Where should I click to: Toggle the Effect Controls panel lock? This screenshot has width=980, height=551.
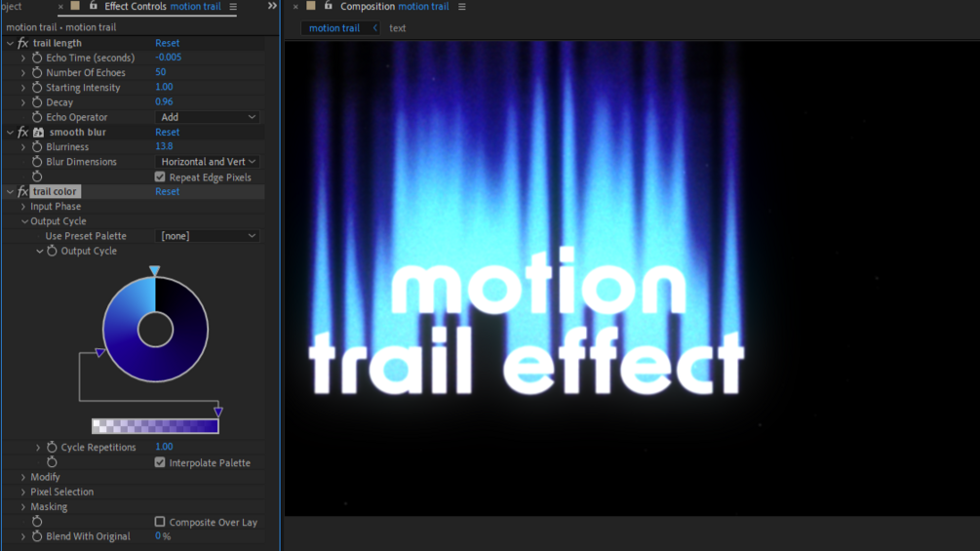(x=94, y=6)
